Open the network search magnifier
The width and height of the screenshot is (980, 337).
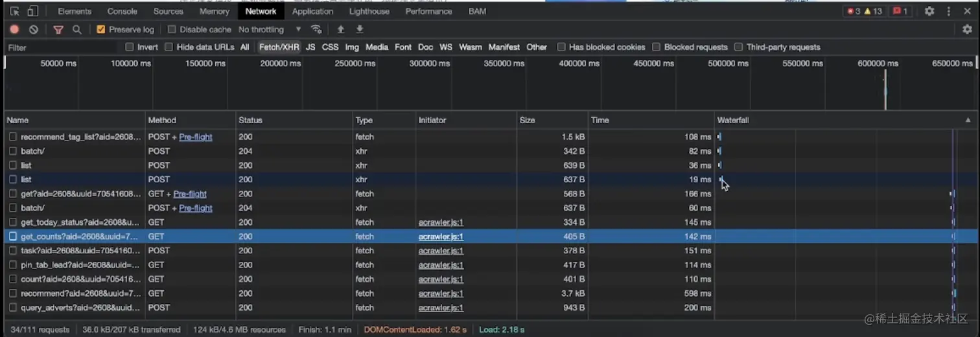coord(76,29)
